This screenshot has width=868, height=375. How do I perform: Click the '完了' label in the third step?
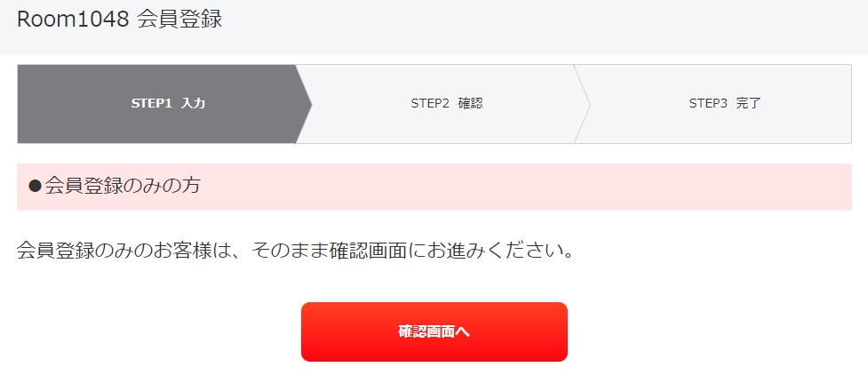[x=748, y=104]
